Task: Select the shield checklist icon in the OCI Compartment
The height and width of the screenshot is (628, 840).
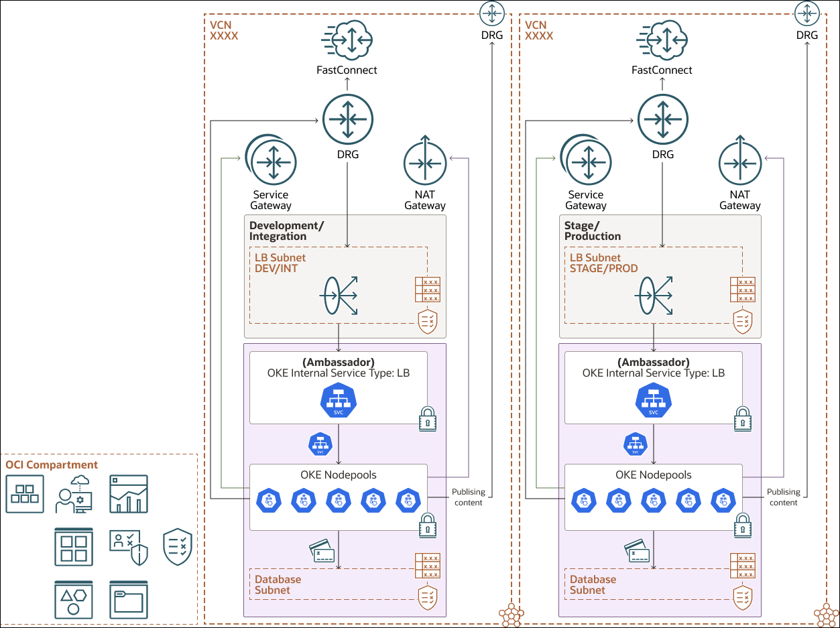Action: (177, 546)
